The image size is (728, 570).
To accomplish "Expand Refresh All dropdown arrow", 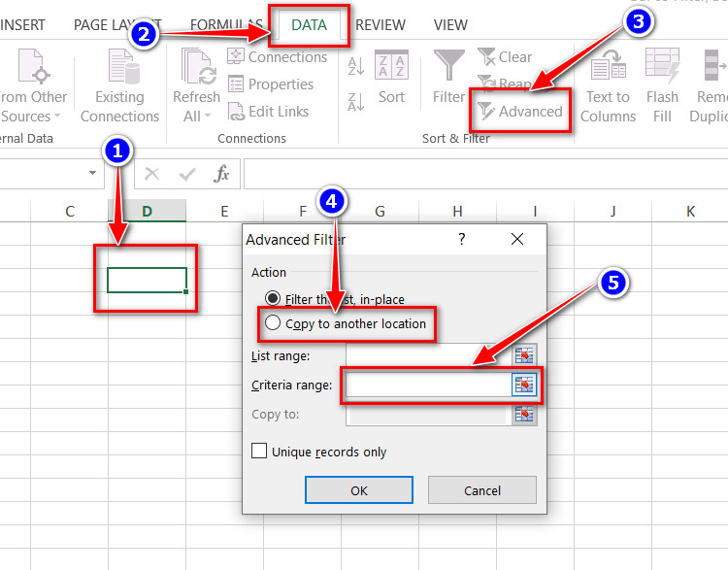I will coord(208,116).
